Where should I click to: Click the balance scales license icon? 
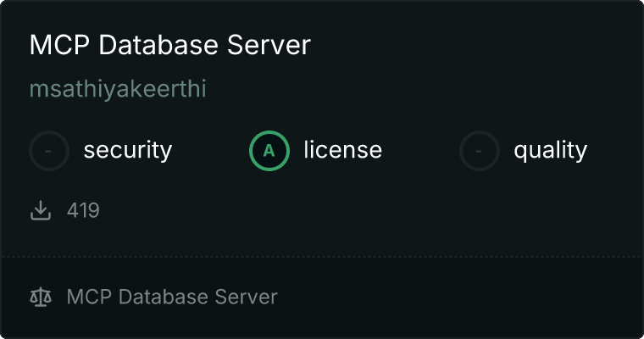pyautogui.click(x=41, y=297)
